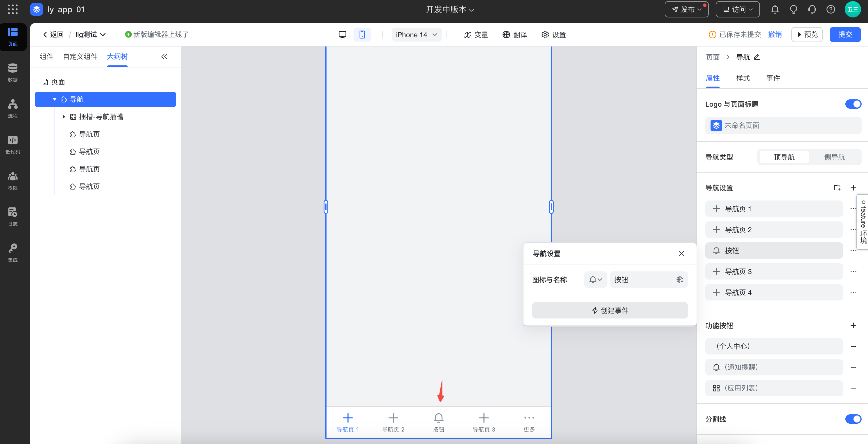Click the edit pencil next to 导航

click(757, 57)
